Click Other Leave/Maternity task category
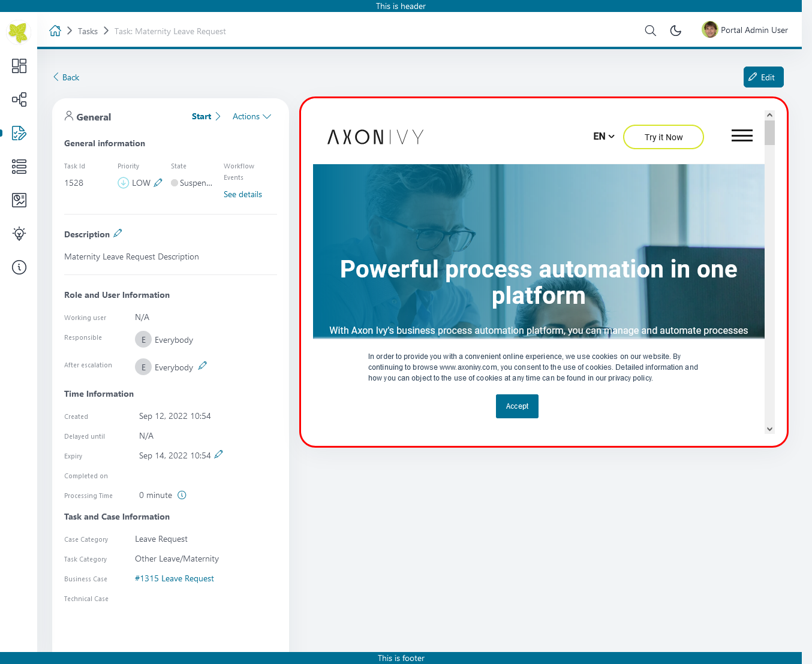812x664 pixels. click(x=177, y=559)
